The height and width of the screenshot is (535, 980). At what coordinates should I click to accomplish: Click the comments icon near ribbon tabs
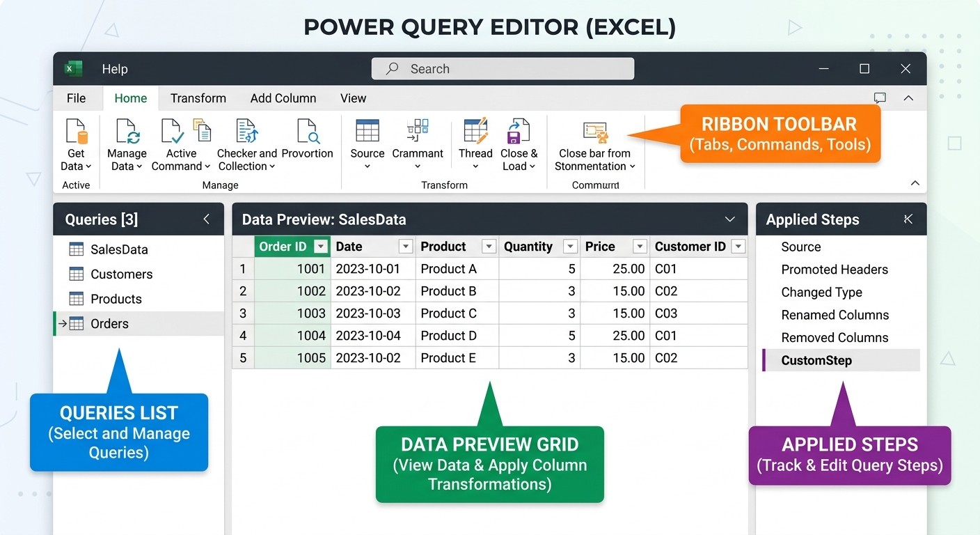pyautogui.click(x=880, y=98)
